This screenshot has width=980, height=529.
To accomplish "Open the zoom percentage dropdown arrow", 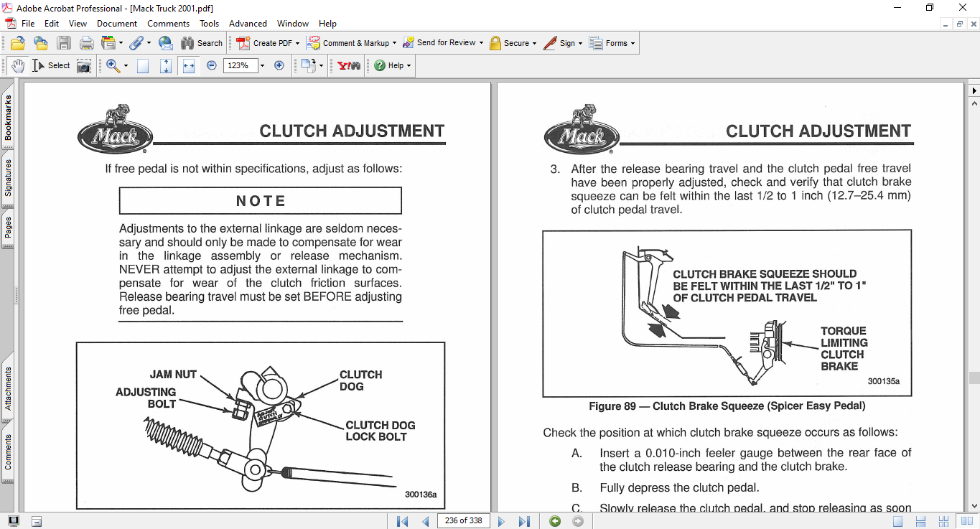I will tap(262, 65).
